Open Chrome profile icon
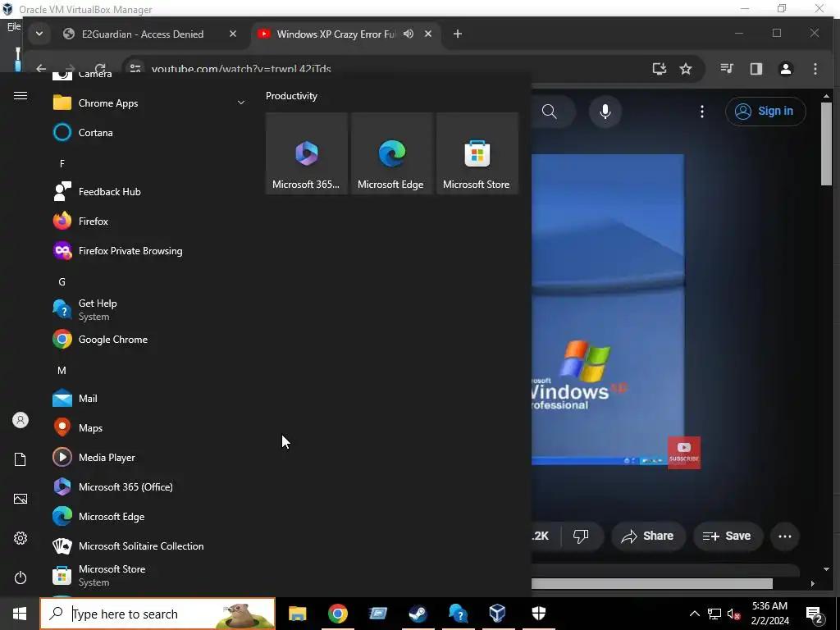Image resolution: width=840 pixels, height=630 pixels. click(785, 69)
